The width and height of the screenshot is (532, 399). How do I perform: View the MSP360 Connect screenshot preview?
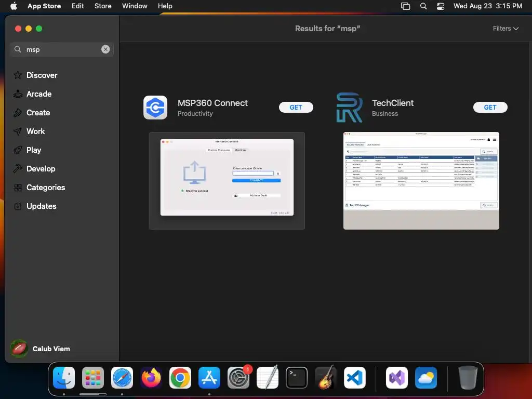click(x=227, y=180)
